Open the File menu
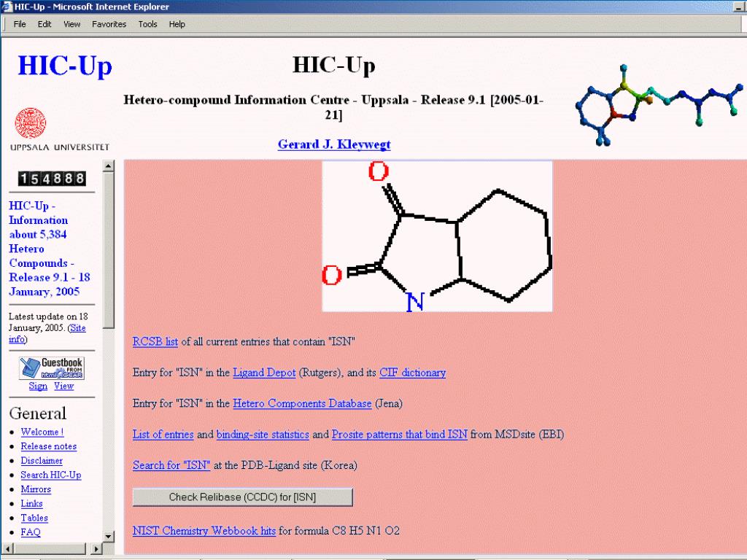 pyautogui.click(x=20, y=24)
